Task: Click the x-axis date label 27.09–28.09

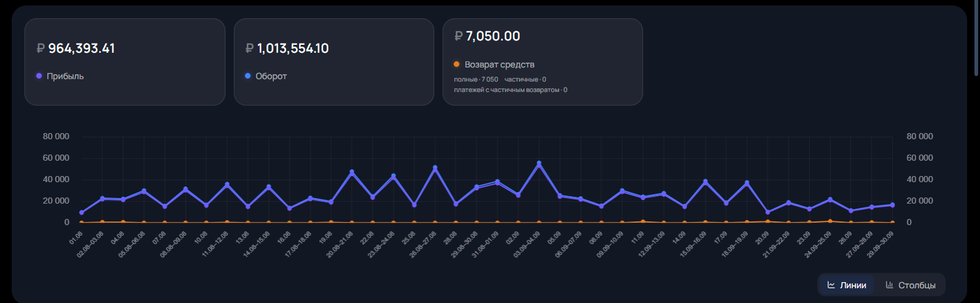Action: pyautogui.click(x=860, y=244)
